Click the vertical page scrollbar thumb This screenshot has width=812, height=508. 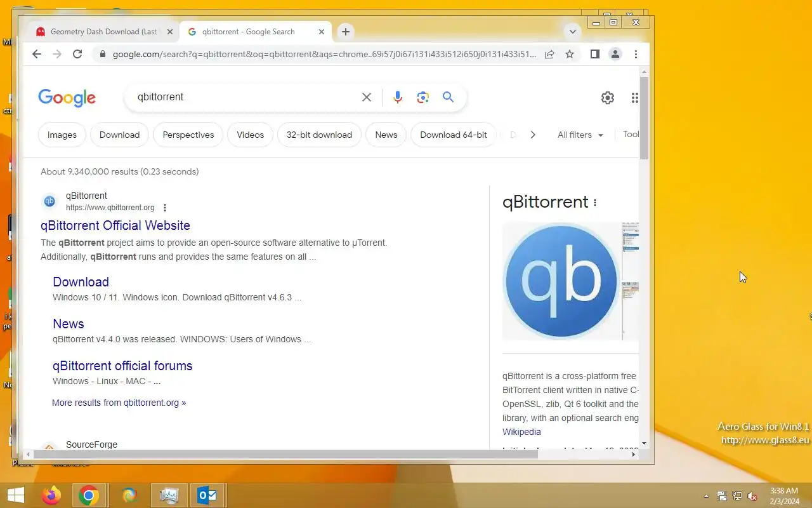tap(644, 117)
